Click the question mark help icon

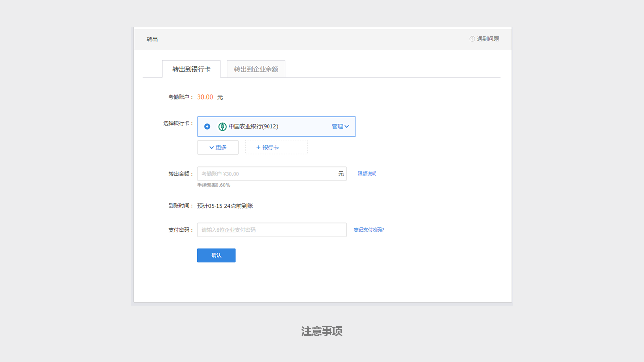(x=472, y=39)
